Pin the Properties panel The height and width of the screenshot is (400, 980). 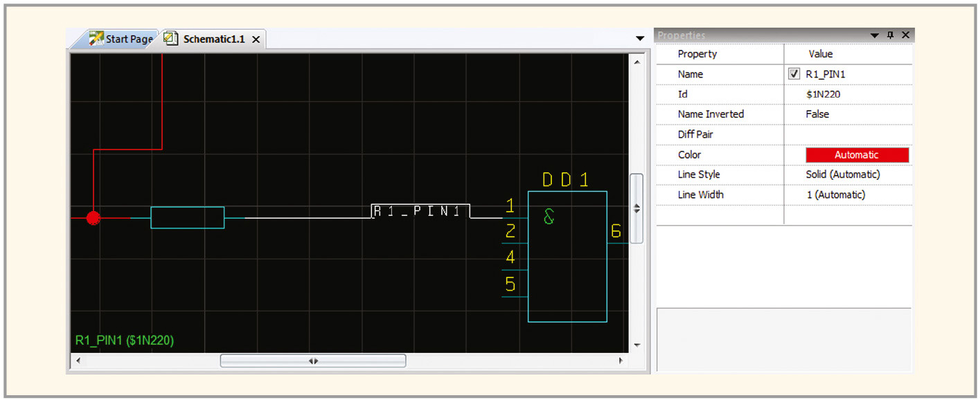click(x=890, y=35)
